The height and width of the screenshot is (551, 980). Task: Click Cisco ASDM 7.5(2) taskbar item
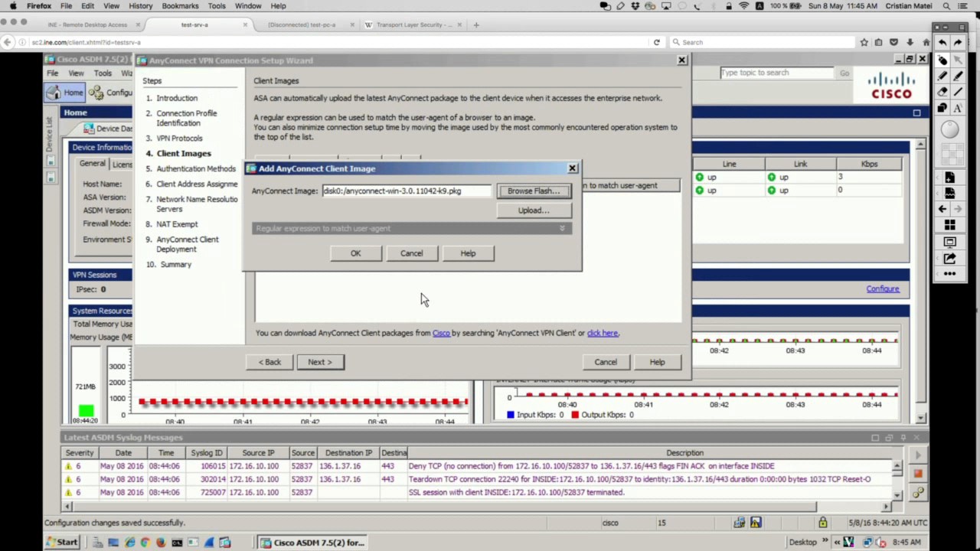pos(312,543)
